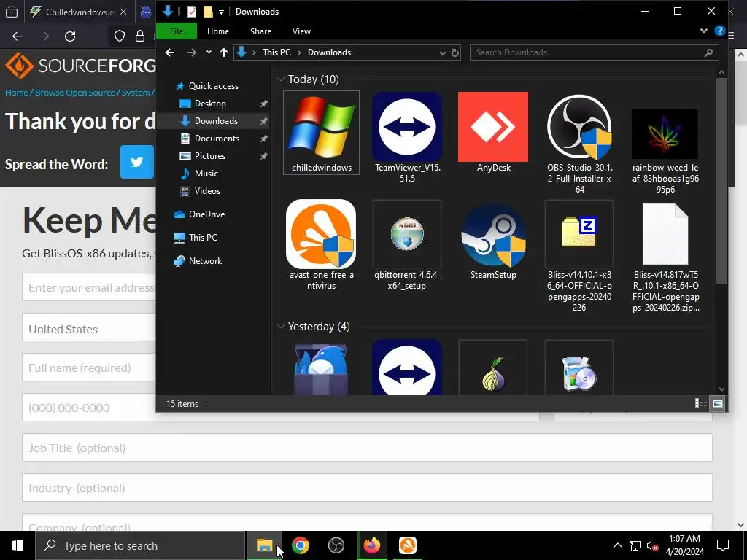
Task: Click Browse Open Source breadcrumb link
Action: tap(75, 93)
